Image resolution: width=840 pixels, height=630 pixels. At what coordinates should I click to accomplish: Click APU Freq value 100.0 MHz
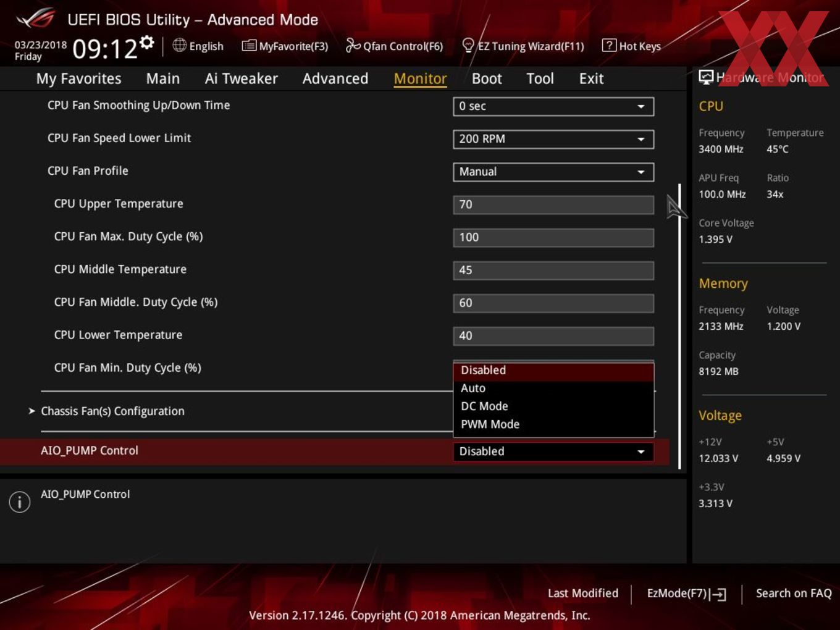click(x=722, y=195)
